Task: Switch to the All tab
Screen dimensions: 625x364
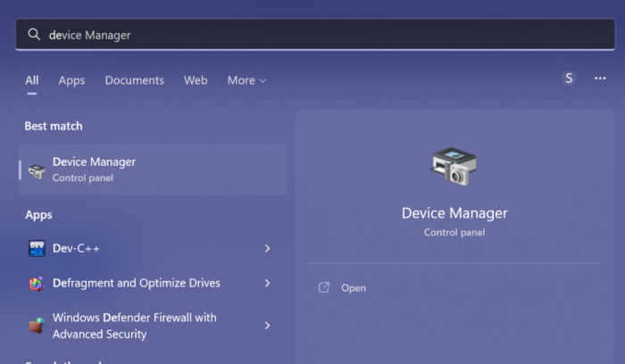Action: click(32, 80)
